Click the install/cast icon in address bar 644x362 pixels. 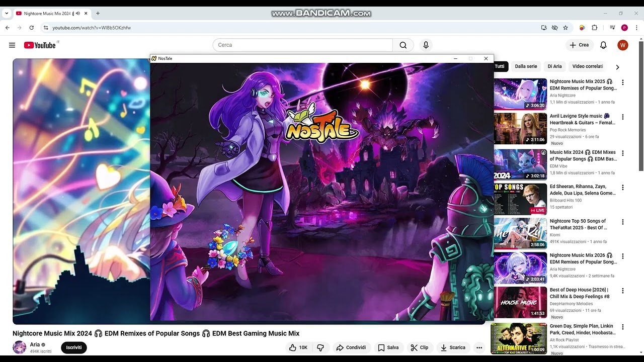[544, 28]
